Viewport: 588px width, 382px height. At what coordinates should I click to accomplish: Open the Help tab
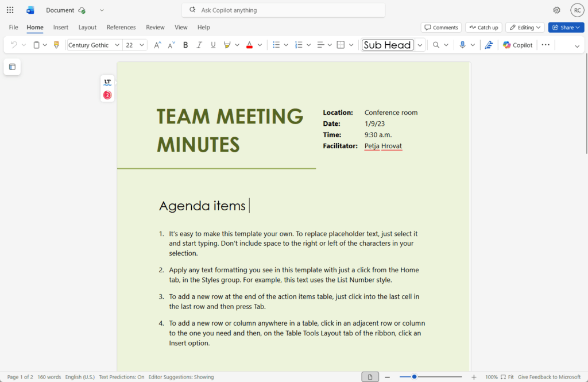(x=204, y=28)
